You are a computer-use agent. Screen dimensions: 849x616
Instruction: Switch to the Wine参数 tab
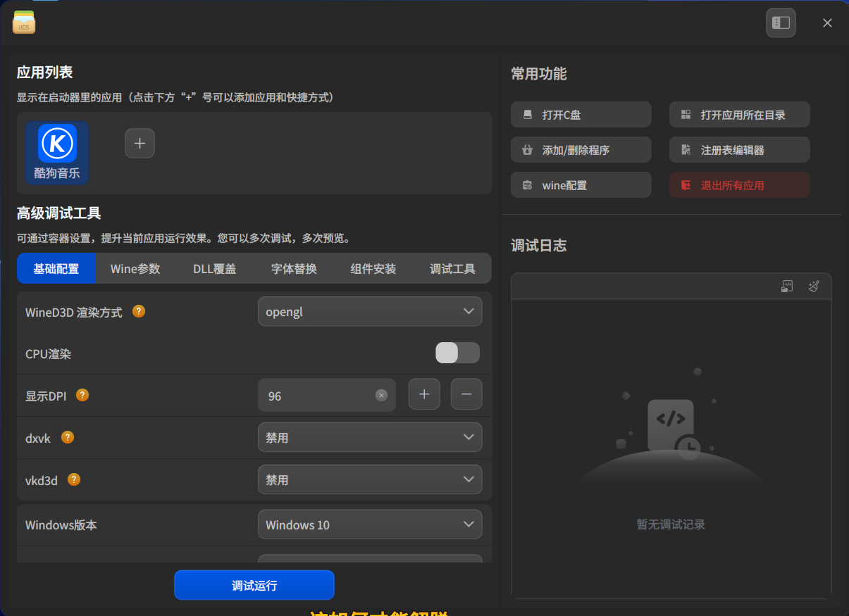(x=135, y=268)
